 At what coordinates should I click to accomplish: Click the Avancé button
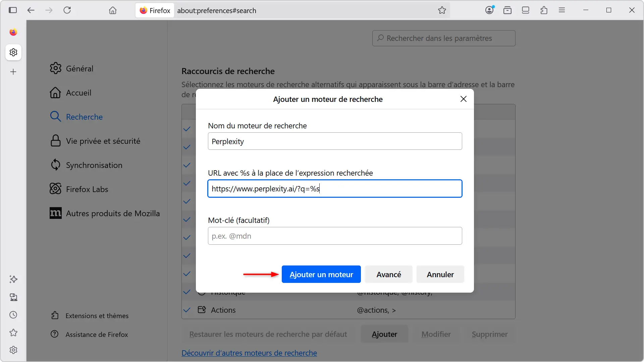pyautogui.click(x=389, y=275)
